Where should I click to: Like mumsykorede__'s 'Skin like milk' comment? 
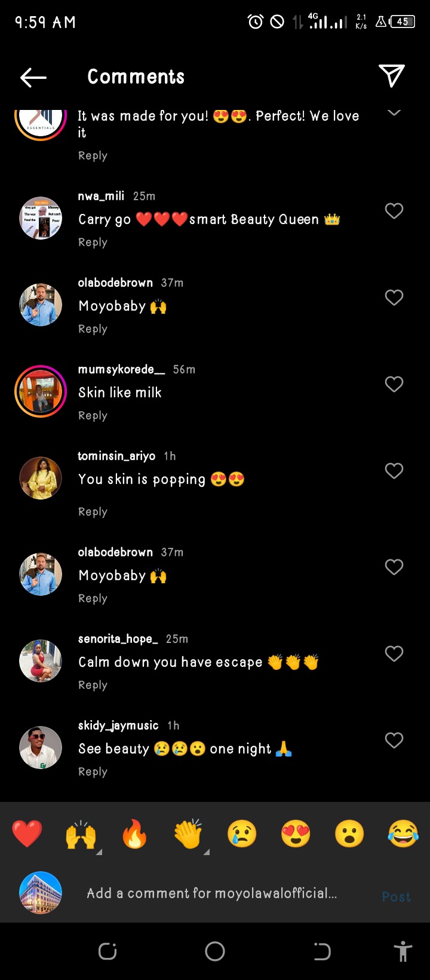[394, 384]
